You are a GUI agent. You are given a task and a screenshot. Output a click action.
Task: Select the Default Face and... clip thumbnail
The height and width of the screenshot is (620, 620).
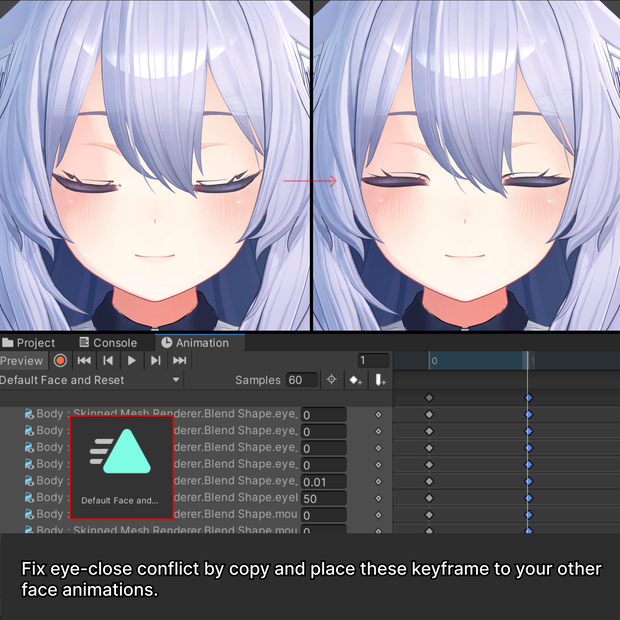[x=121, y=467]
